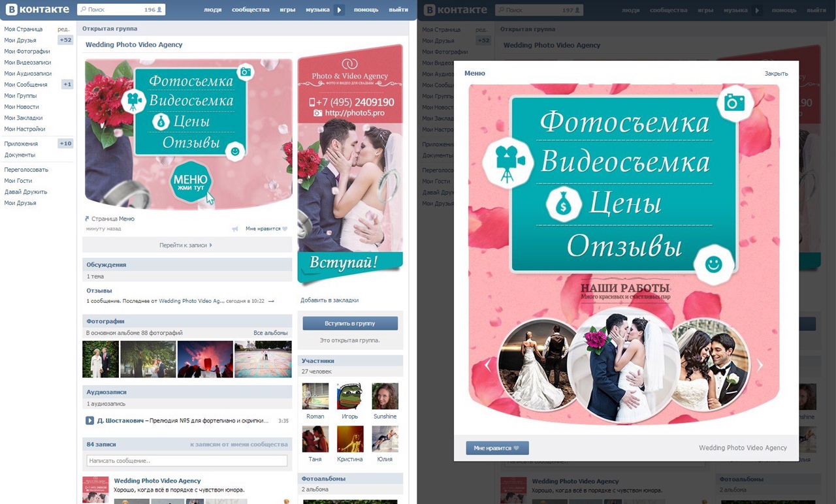Click the round МЕНЮ жми тут badge
This screenshot has height=504, width=836.
191,181
